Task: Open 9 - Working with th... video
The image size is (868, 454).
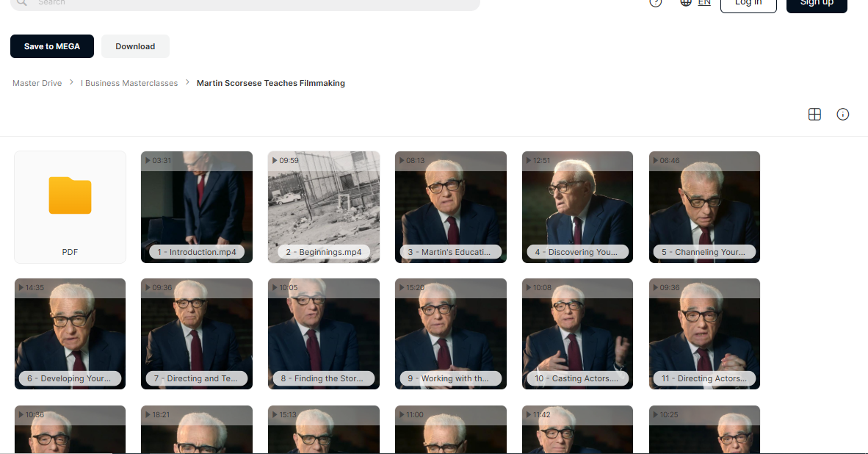Action: (x=451, y=334)
